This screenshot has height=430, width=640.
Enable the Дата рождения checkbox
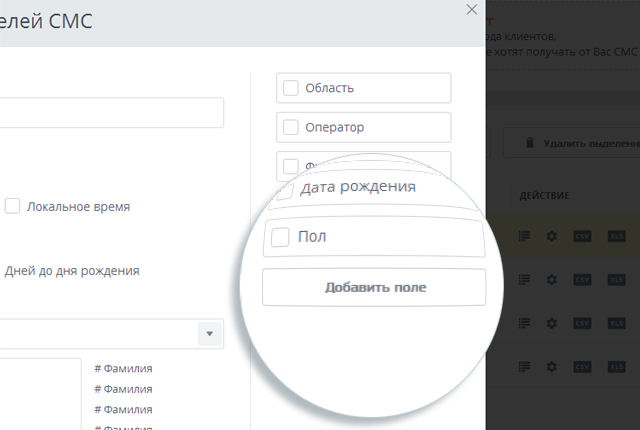(x=284, y=191)
